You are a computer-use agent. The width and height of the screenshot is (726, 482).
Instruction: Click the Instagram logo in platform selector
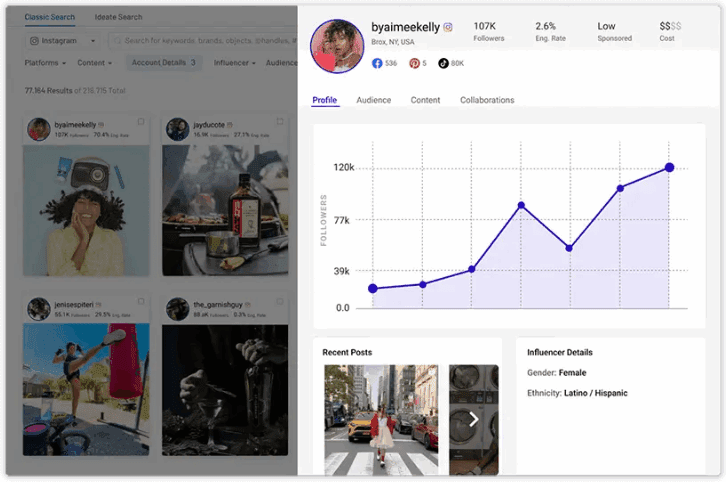click(x=34, y=41)
